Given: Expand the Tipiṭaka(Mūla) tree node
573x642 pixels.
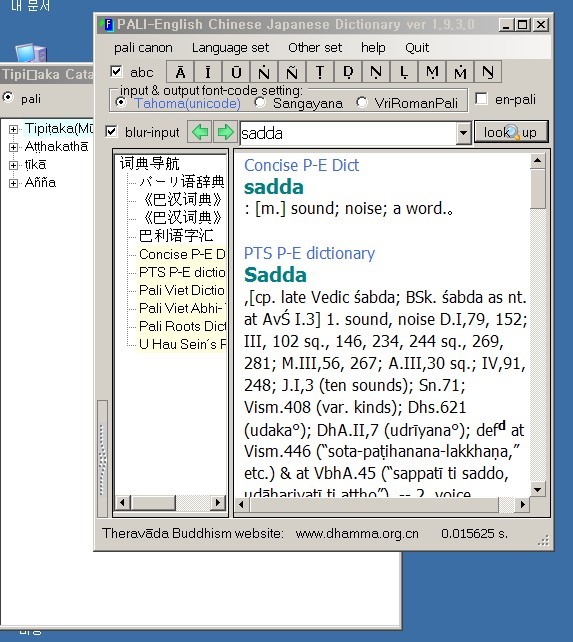Looking at the screenshot, I should coord(13,129).
